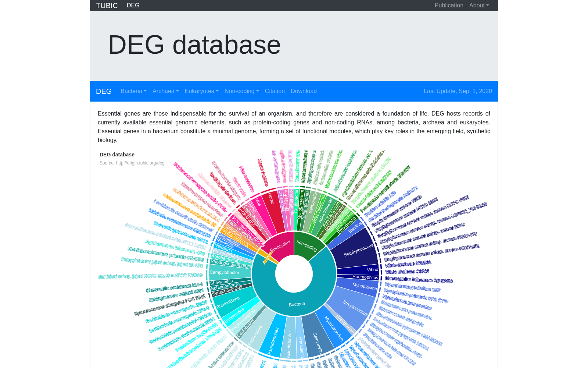The height and width of the screenshot is (368, 588).
Task: Click the DEG database page heading
Action: pyautogui.click(x=194, y=45)
